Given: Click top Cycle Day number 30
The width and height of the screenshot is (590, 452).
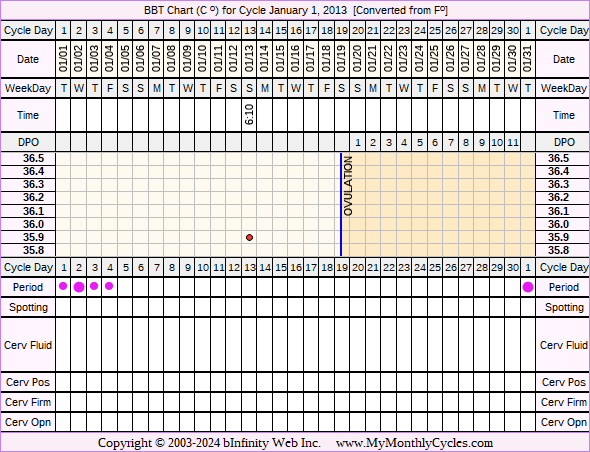Looking at the screenshot, I should point(512,30).
